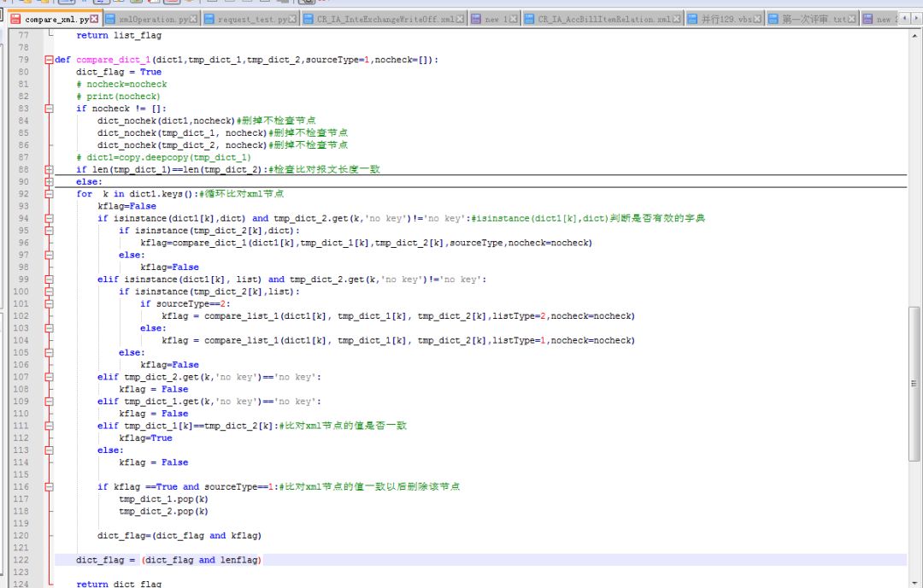The image size is (923, 588).
Task: Click the vertical scrollbar down arrow
Action: [x=914, y=581]
